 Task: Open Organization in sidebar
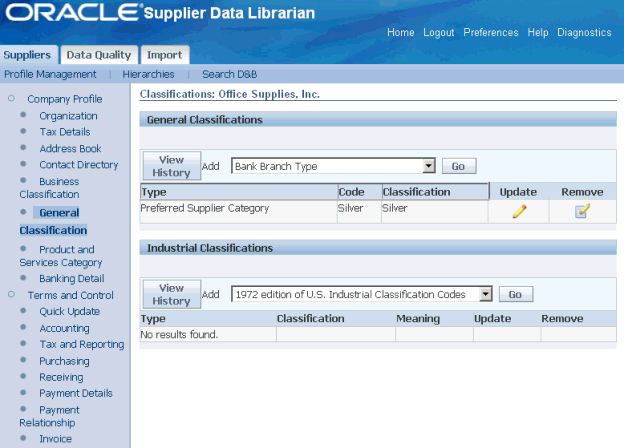(x=68, y=116)
